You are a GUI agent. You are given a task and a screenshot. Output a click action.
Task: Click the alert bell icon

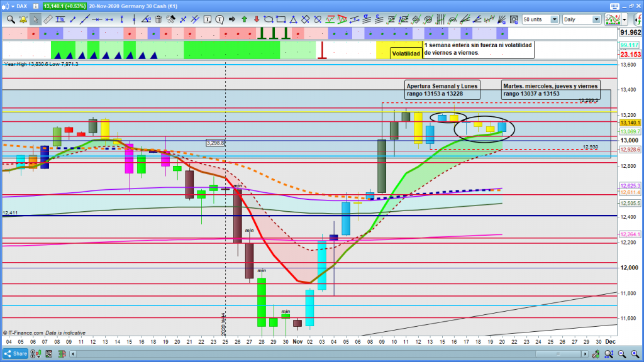coord(23,19)
